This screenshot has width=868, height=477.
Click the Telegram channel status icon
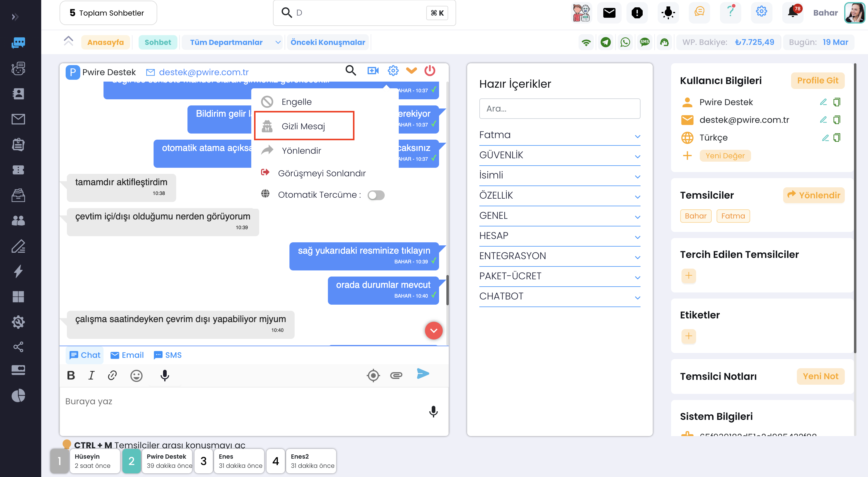click(605, 42)
